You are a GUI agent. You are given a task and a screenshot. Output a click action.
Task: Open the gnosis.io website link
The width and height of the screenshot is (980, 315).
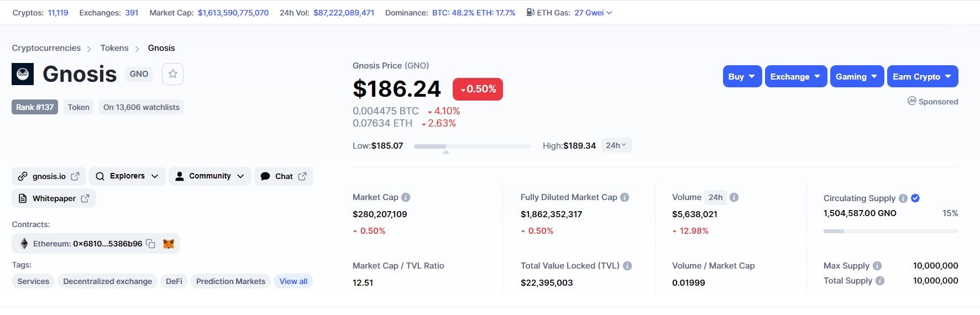click(x=49, y=176)
